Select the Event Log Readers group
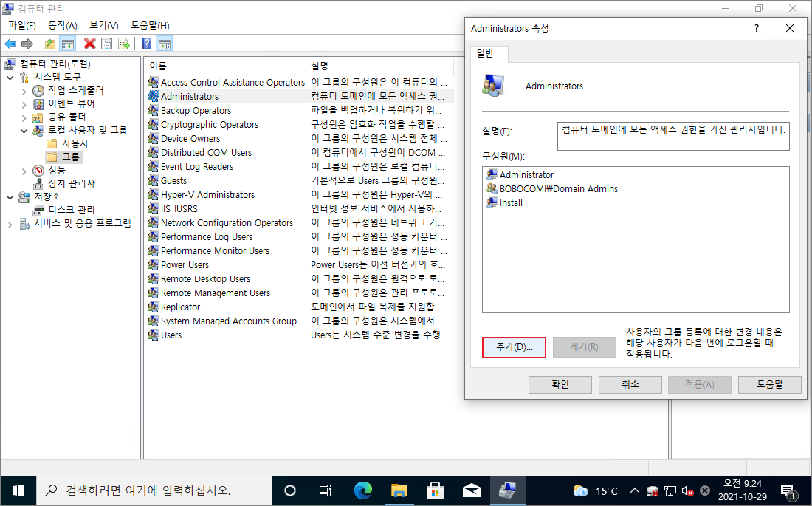Viewport: 812px width, 506px height. click(190, 166)
